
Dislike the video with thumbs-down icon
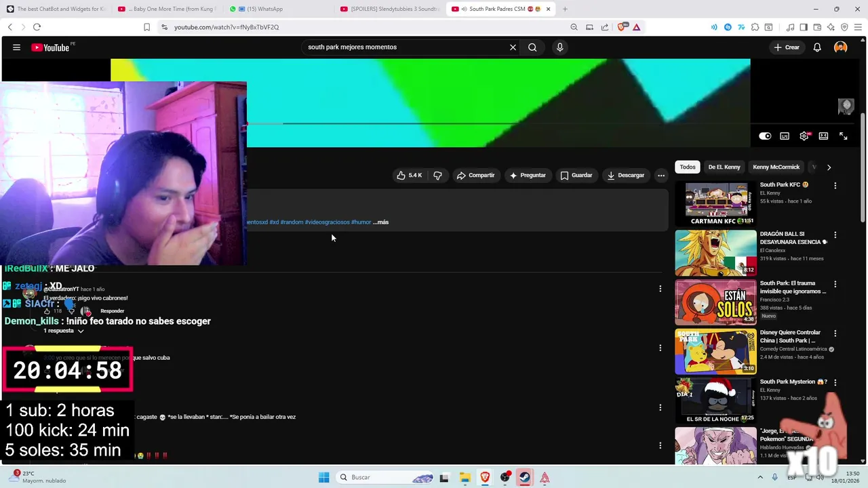pos(437,176)
